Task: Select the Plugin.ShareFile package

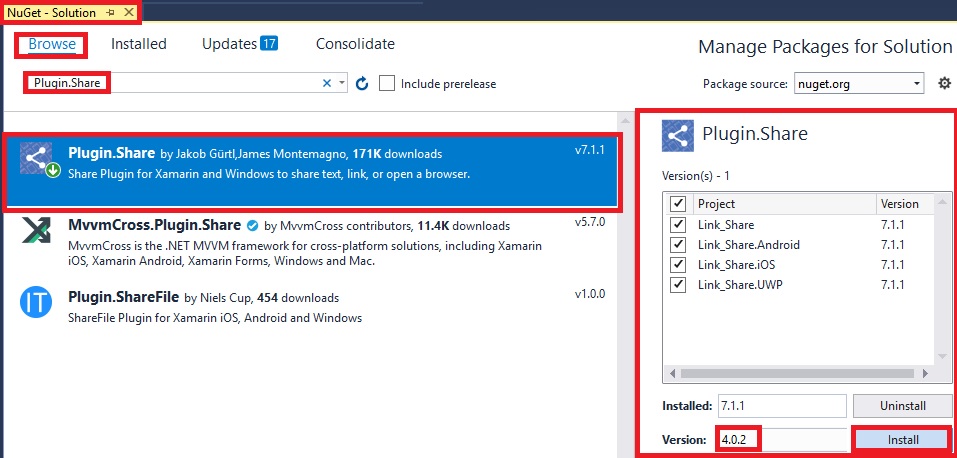Action: coord(311,307)
